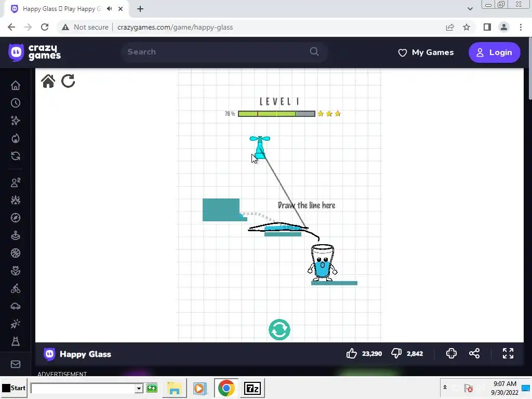Open the Chrome three-dot menu

521,27
